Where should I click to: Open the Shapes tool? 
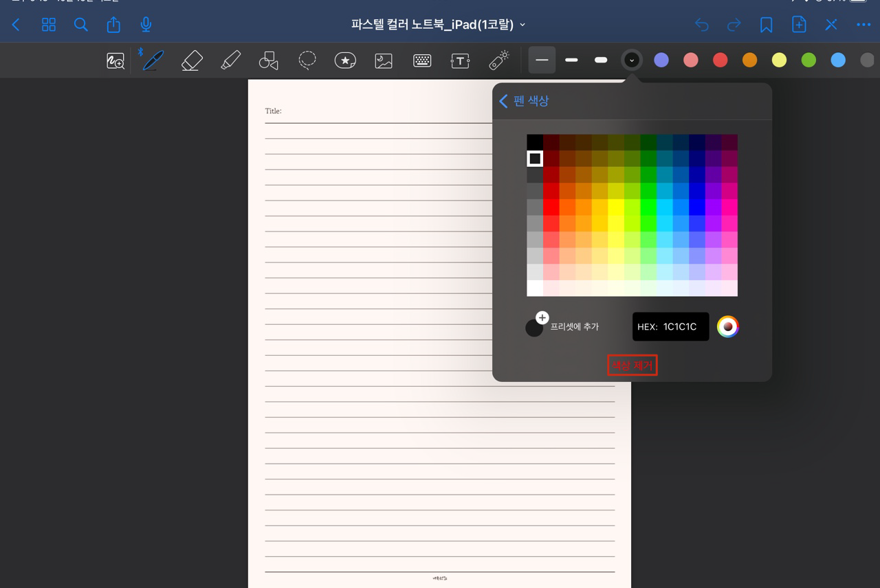[268, 60]
